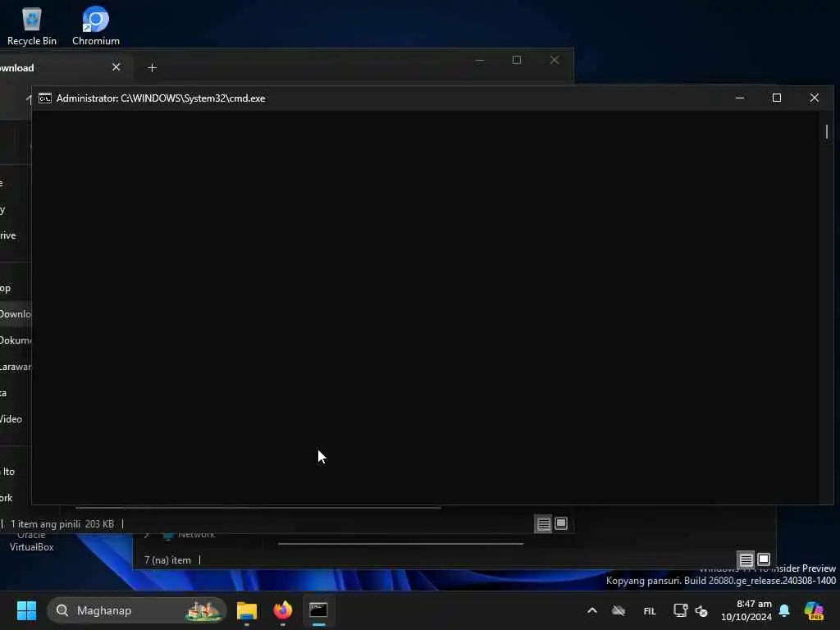Expand the Network node chevron

(147, 535)
